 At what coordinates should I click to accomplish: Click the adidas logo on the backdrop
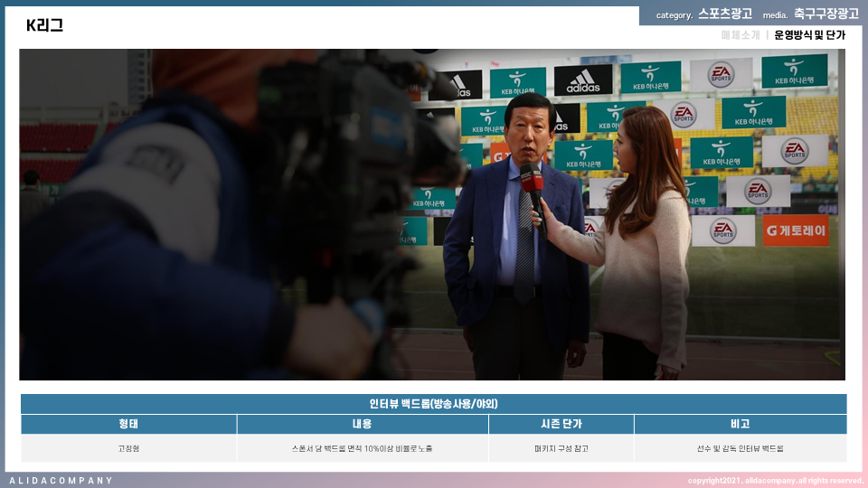(x=582, y=80)
